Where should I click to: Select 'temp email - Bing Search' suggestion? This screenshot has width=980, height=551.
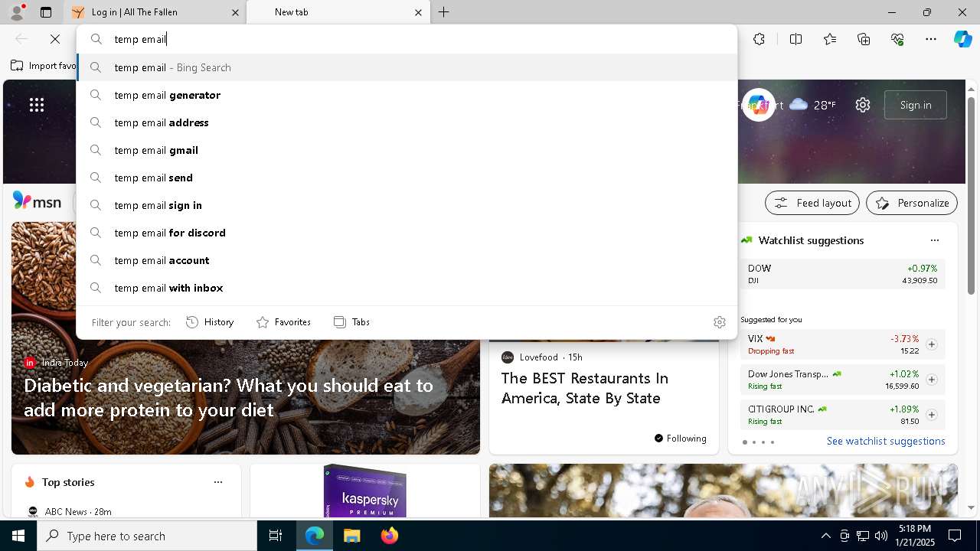pos(407,67)
